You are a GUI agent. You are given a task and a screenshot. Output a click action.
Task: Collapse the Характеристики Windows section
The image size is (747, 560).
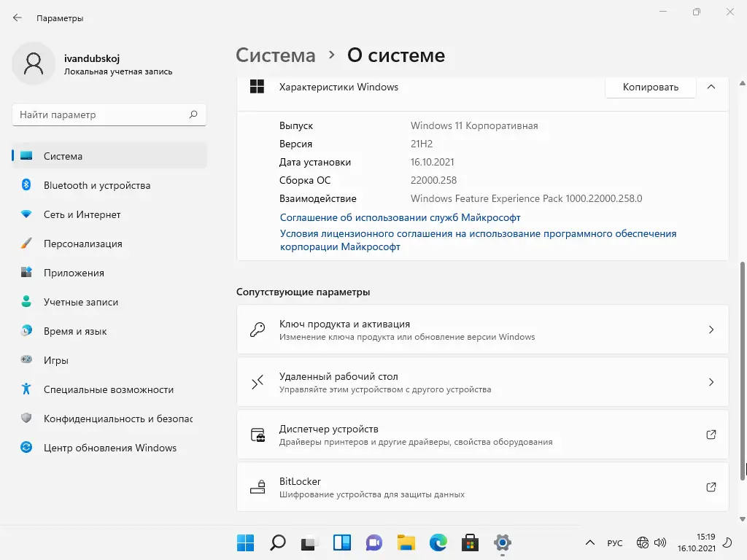click(711, 87)
